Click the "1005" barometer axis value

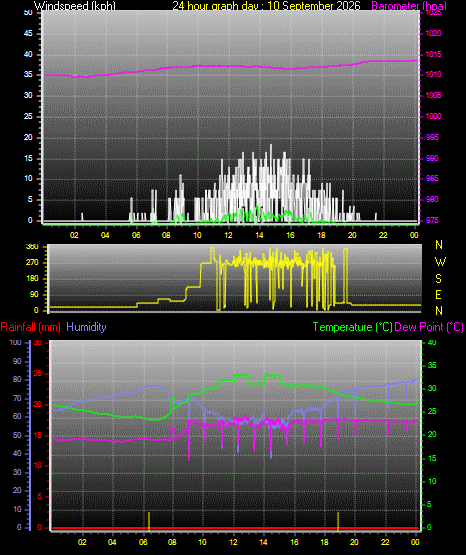(x=433, y=95)
